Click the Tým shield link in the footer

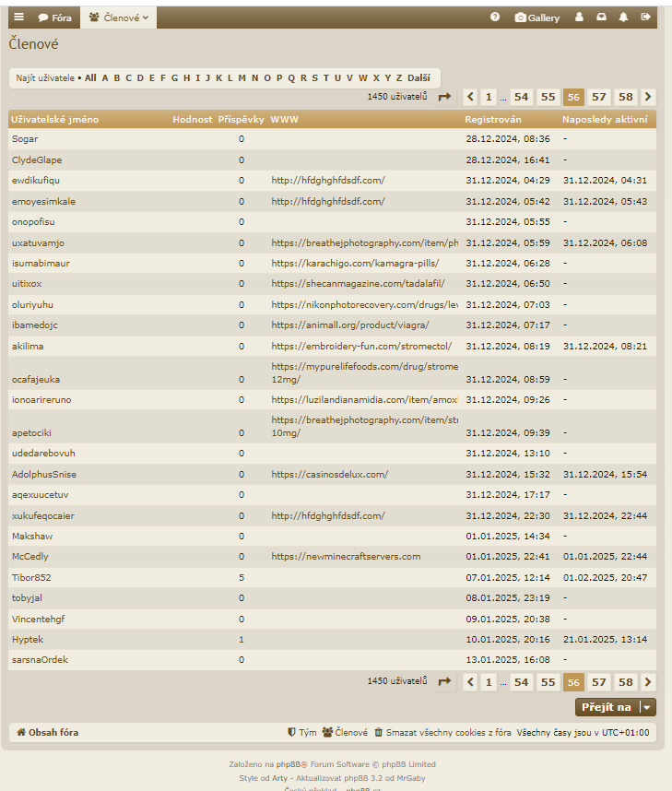[x=302, y=732]
